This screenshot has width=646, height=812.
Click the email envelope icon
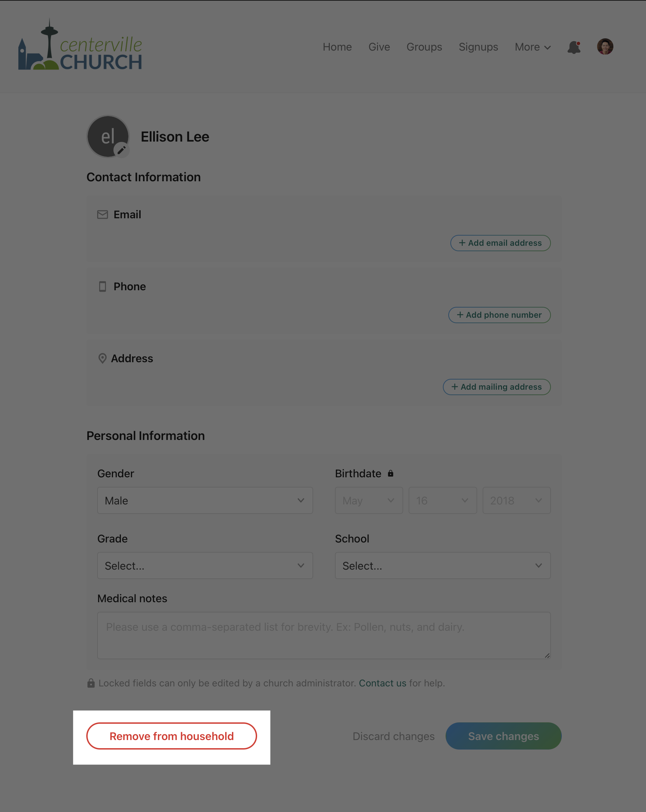[x=103, y=215]
